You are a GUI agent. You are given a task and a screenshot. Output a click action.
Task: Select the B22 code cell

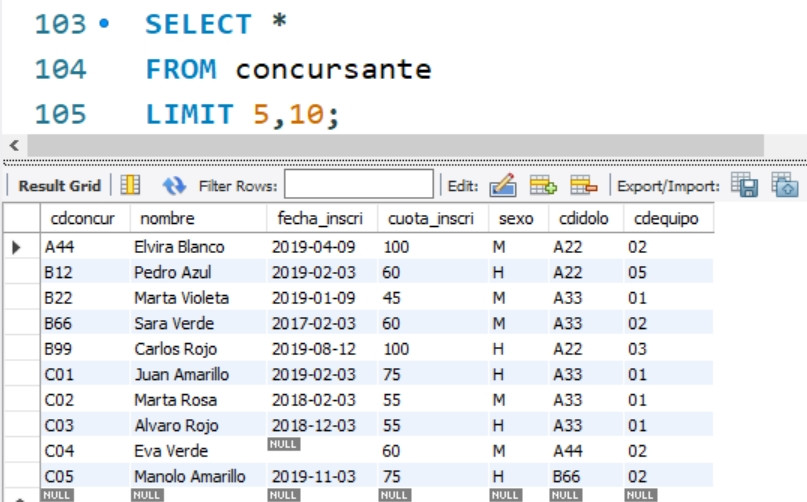[85, 298]
